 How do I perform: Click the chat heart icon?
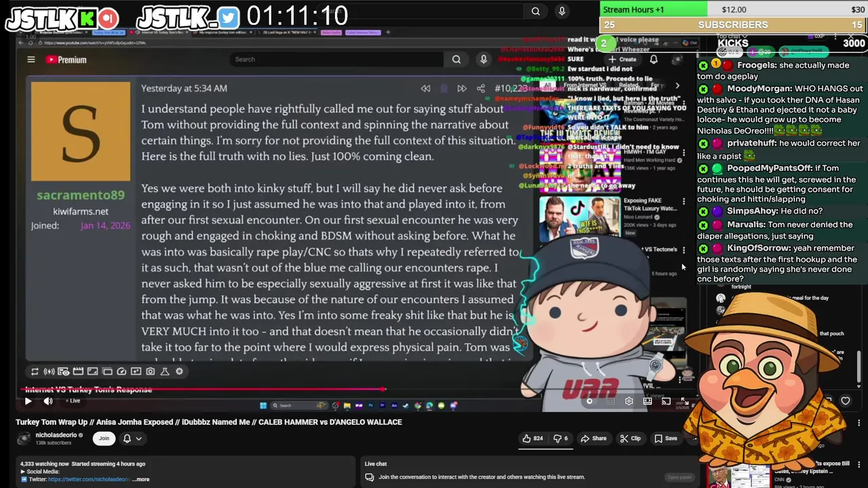[846, 401]
